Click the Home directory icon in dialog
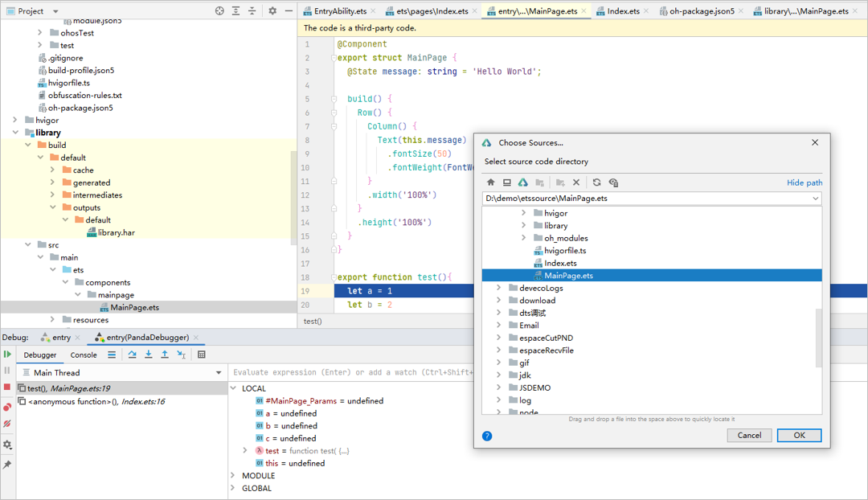 (x=491, y=182)
